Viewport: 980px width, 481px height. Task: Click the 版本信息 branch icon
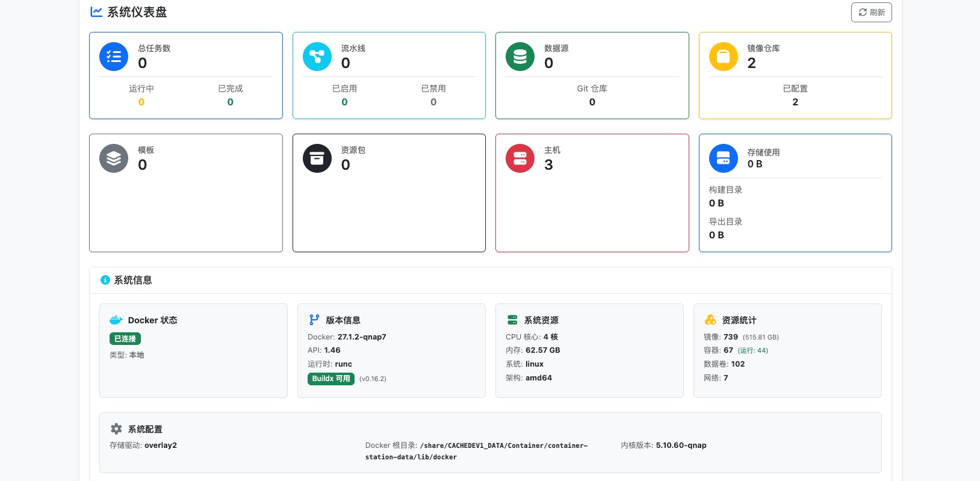(314, 320)
